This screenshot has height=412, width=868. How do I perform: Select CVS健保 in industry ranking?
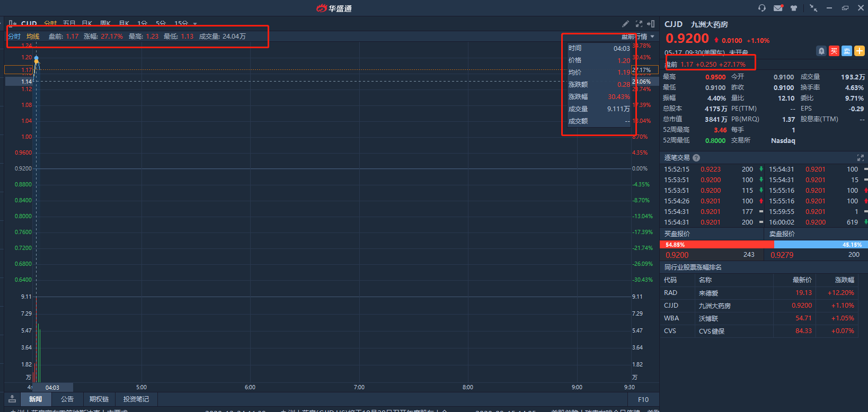pyautogui.click(x=759, y=331)
